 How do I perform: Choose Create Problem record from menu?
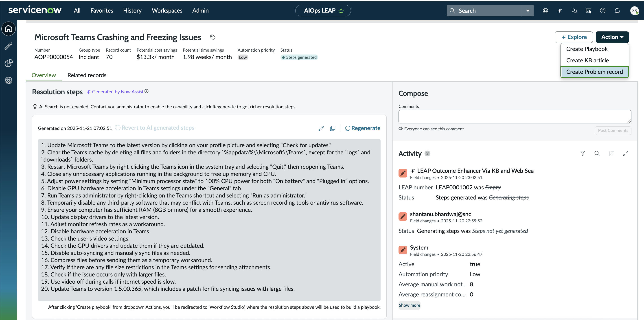594,72
